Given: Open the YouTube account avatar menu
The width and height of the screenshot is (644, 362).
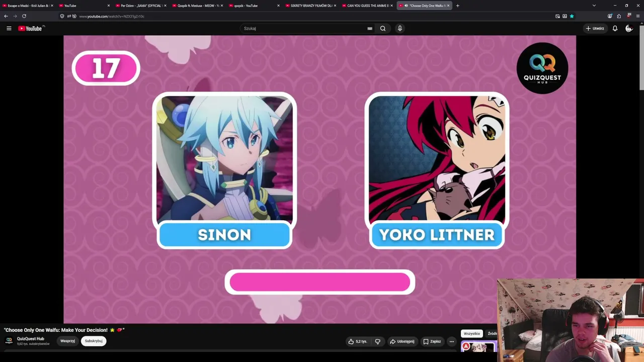Looking at the screenshot, I should [629, 29].
